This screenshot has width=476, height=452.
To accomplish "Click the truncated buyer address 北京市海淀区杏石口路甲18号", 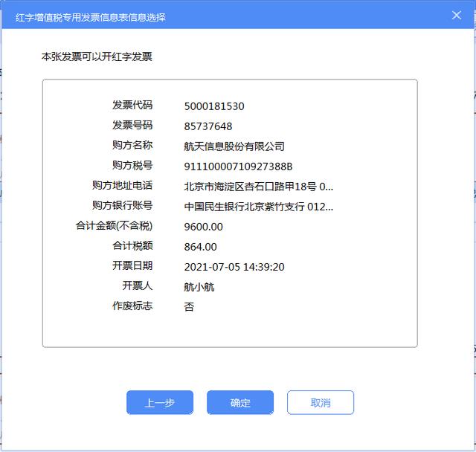I will point(259,187).
